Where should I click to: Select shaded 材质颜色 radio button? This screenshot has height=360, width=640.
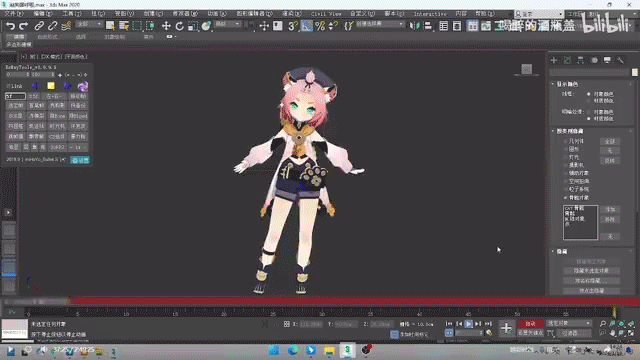[x=589, y=119]
